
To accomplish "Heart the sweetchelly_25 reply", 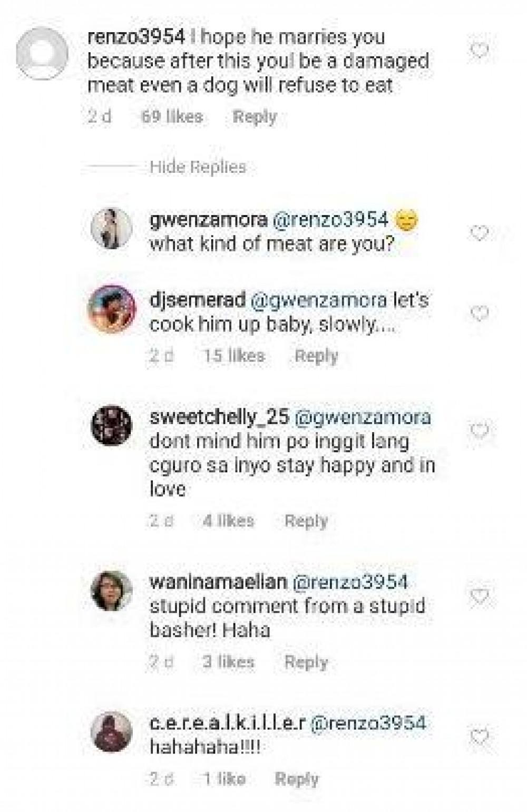I will tap(479, 431).
